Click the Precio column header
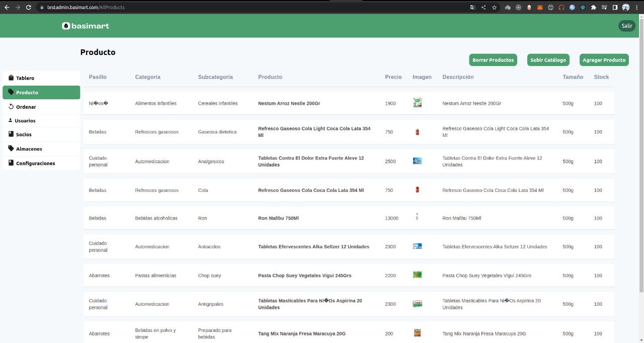This screenshot has height=343, width=644. point(393,77)
